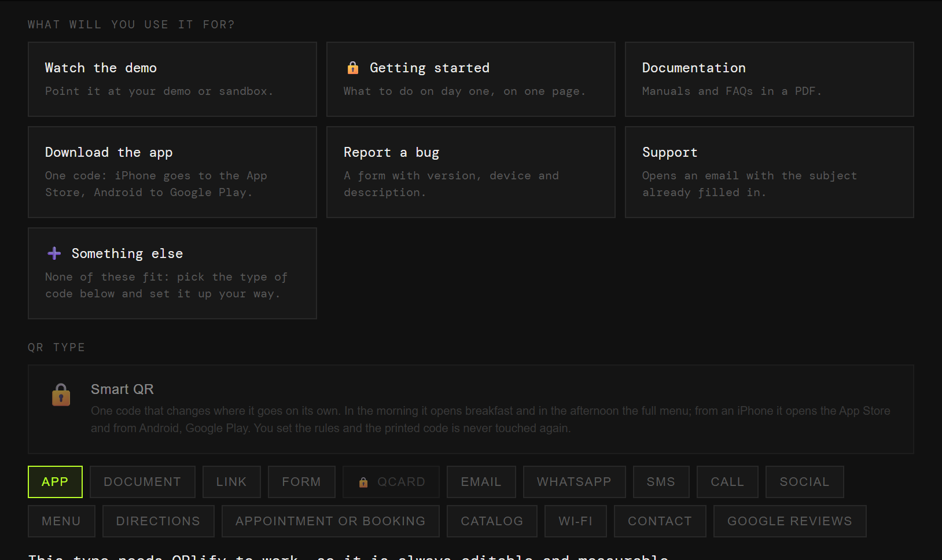
Task: Click 'Point it at your demo or sandbox.' text
Action: 159,91
